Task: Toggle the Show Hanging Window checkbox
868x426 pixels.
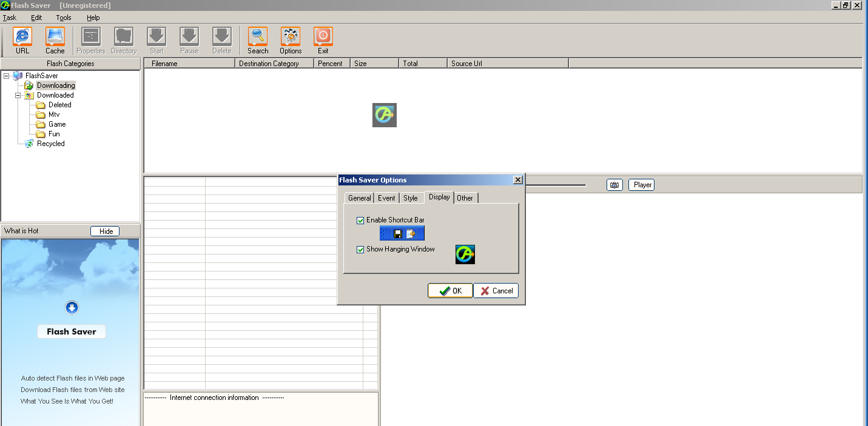Action: 361,249
